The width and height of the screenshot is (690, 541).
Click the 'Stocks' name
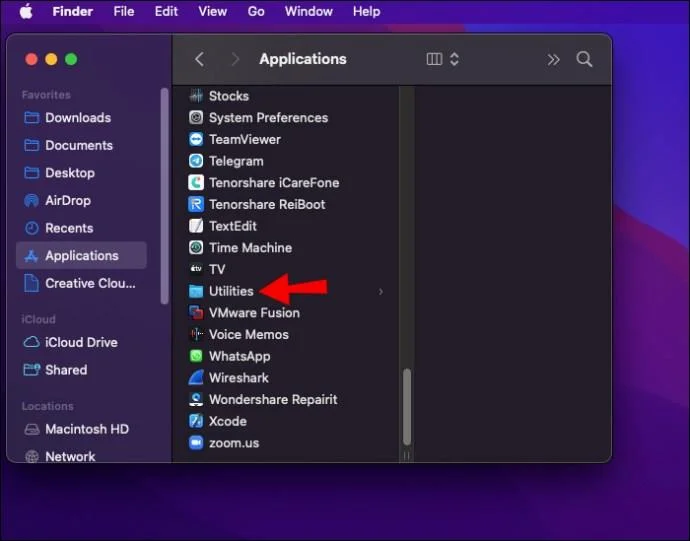pyautogui.click(x=228, y=96)
